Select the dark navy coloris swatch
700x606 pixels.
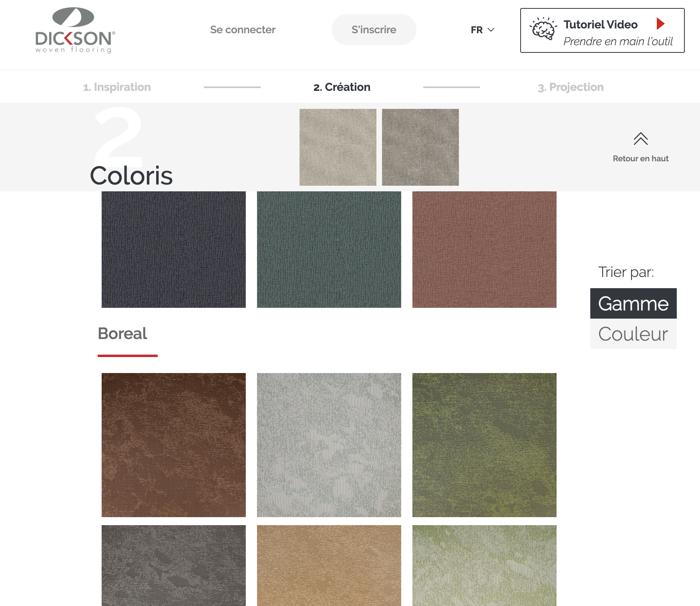click(174, 249)
